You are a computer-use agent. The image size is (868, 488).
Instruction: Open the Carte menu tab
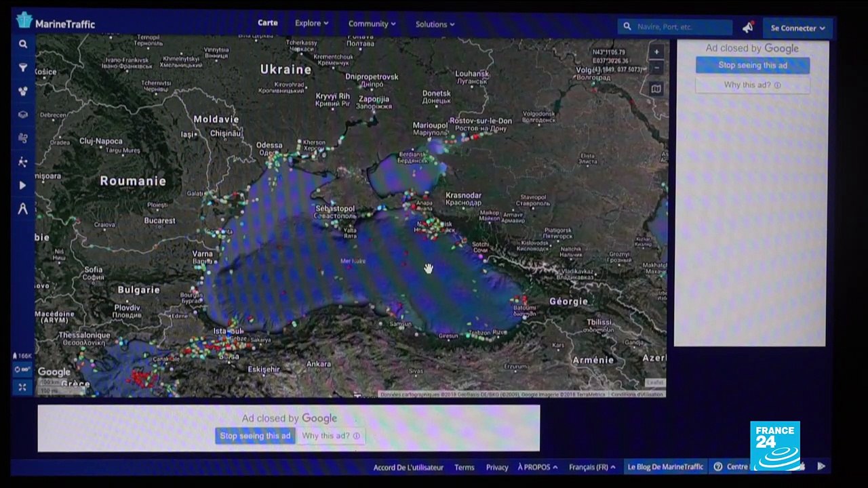tap(268, 23)
